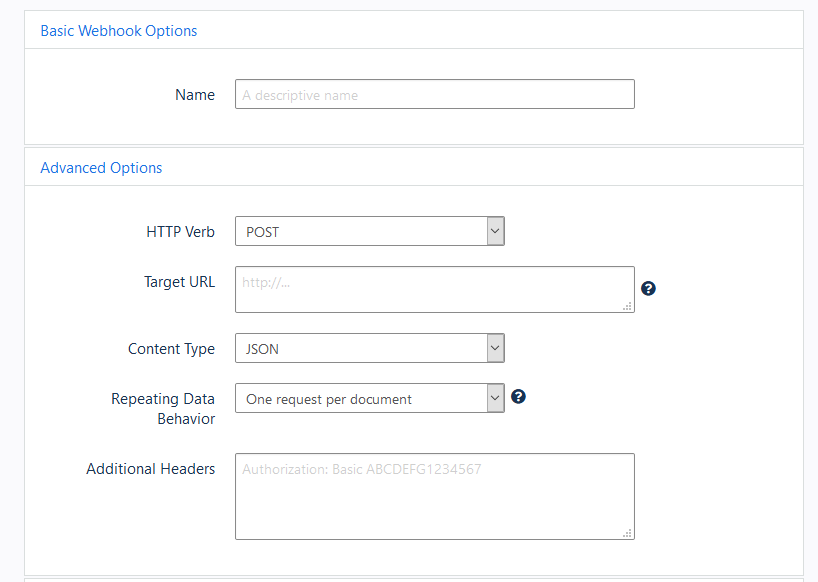This screenshot has width=818, height=582.
Task: Click the HTTP Verb label
Action: 180,232
